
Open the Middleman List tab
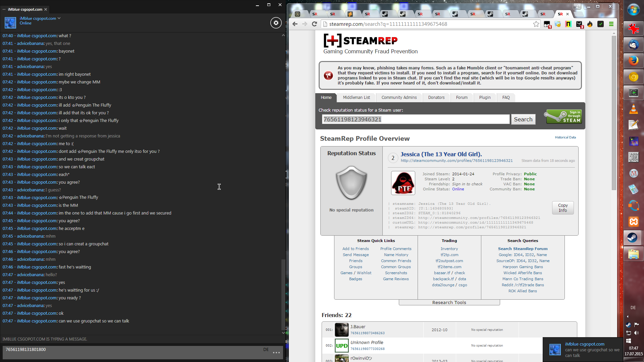click(356, 98)
